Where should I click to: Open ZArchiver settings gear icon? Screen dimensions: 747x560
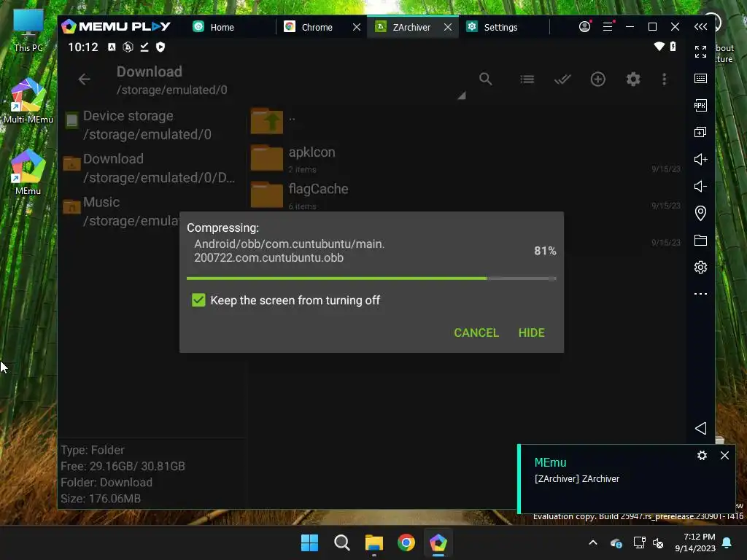[633, 79]
